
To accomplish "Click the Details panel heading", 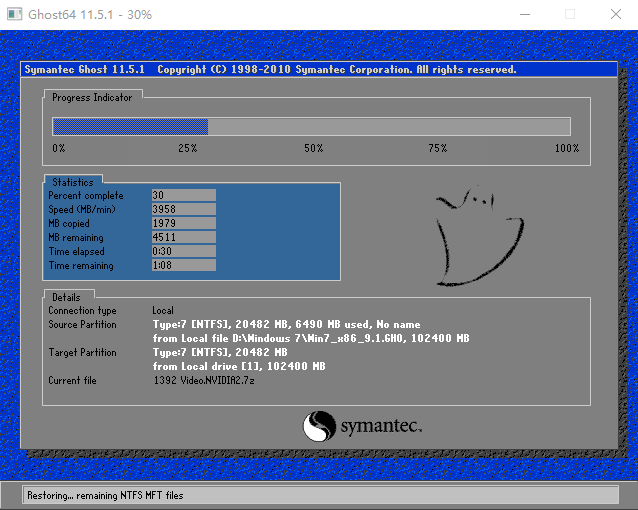I will pyautogui.click(x=66, y=297).
